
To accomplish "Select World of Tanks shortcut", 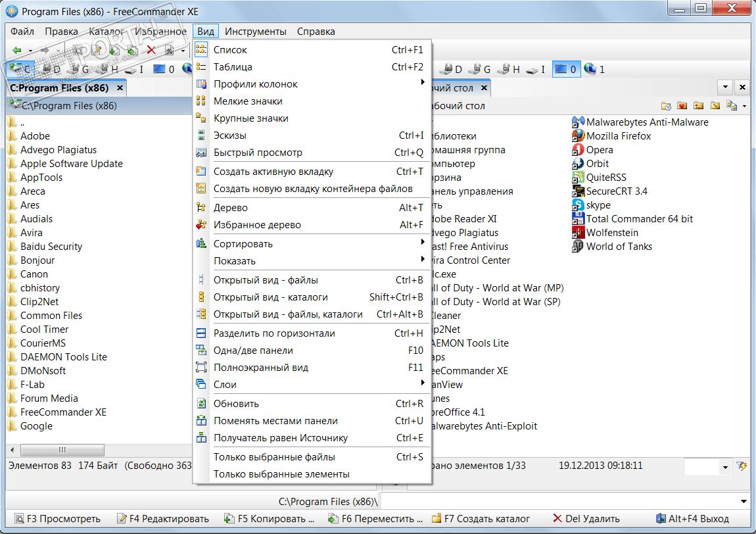I will (612, 247).
